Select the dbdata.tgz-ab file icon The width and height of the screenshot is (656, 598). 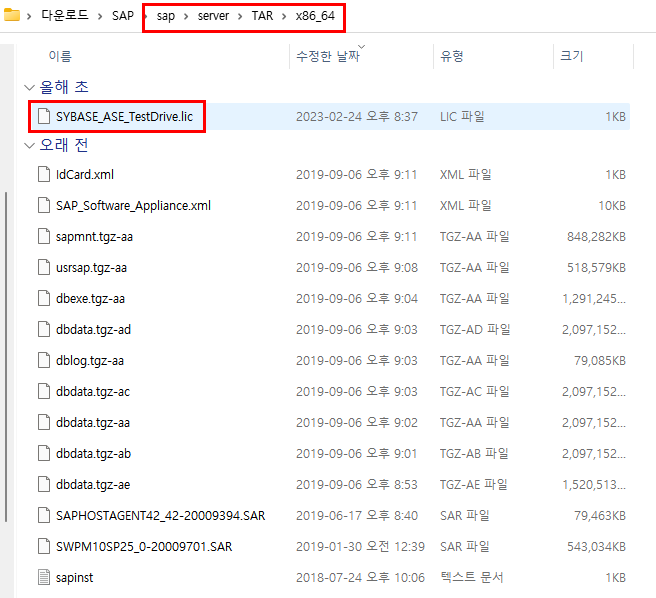44,453
